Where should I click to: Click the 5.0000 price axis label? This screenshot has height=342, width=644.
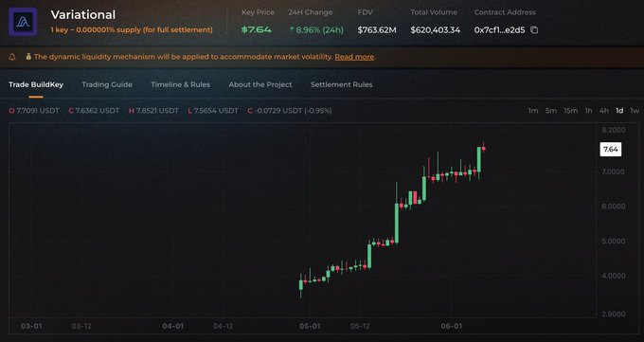[613, 242]
